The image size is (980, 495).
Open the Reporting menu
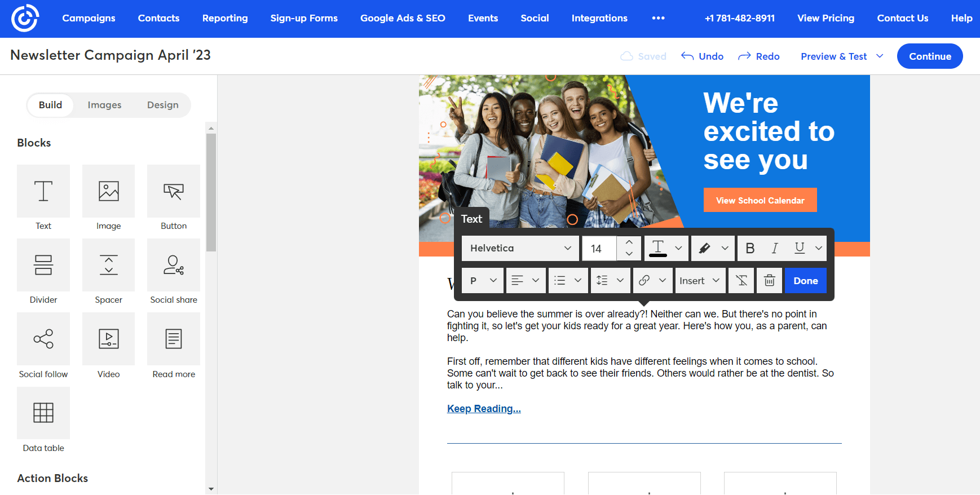pyautogui.click(x=225, y=18)
